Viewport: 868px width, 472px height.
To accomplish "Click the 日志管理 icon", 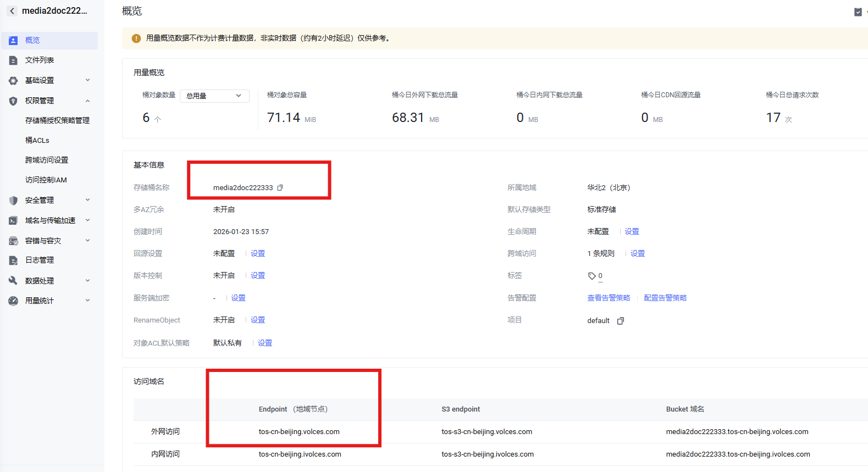I will 13,260.
